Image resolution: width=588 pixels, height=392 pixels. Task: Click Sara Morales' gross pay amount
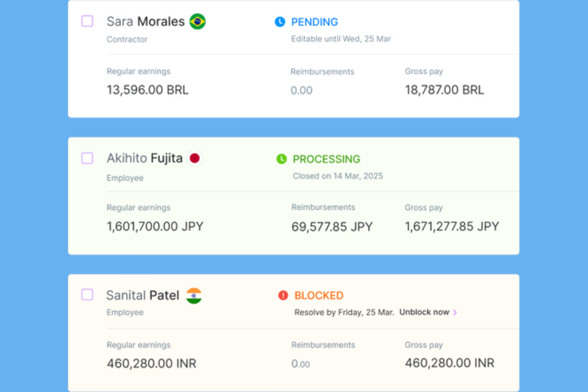click(444, 90)
